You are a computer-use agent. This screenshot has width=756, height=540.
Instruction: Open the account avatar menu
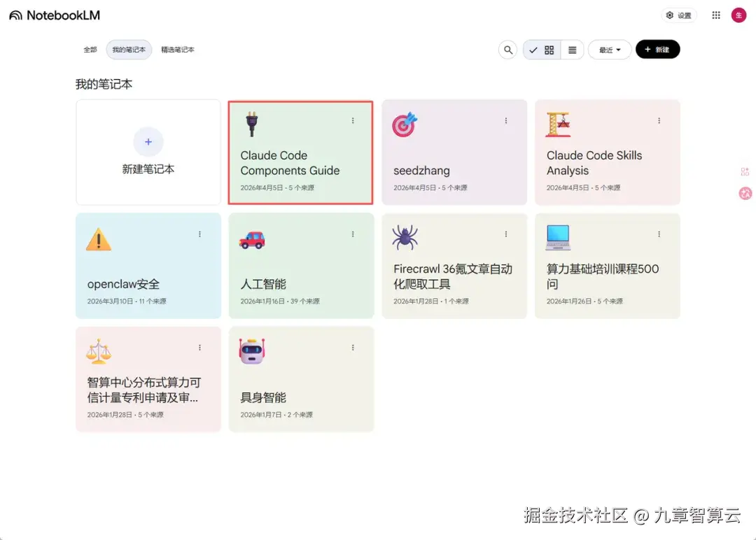tap(738, 15)
